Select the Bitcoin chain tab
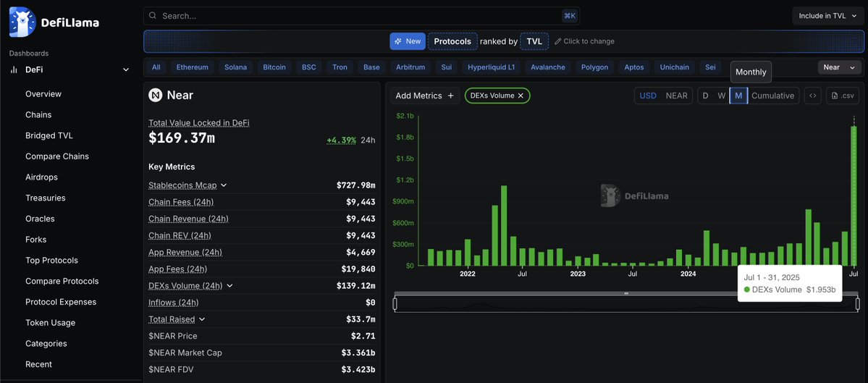868x383 pixels. (x=274, y=67)
